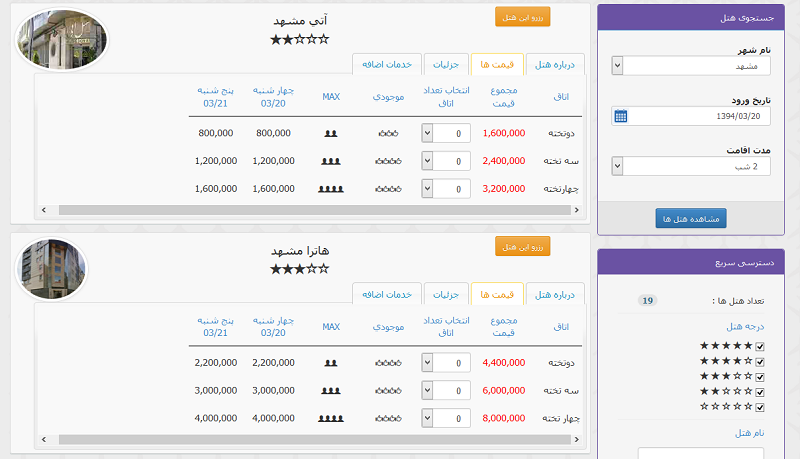The height and width of the screenshot is (459, 800).
Task: Click the هاترا مشهد hotel title
Action: pyautogui.click(x=300, y=250)
